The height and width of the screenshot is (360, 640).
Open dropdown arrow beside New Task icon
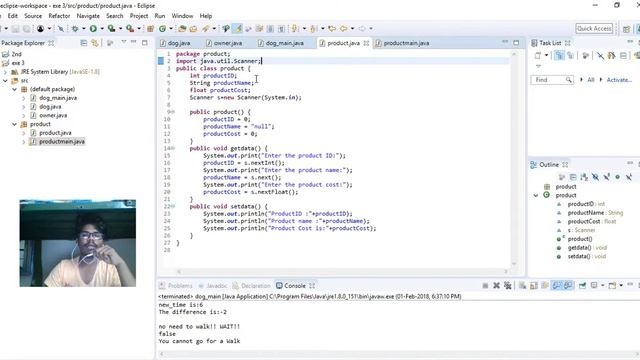coord(546,56)
